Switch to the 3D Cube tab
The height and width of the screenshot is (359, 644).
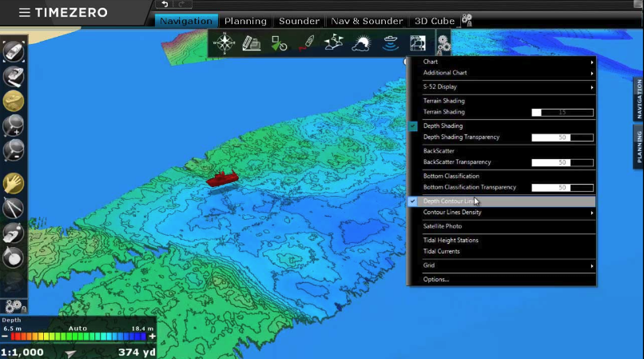[432, 21]
